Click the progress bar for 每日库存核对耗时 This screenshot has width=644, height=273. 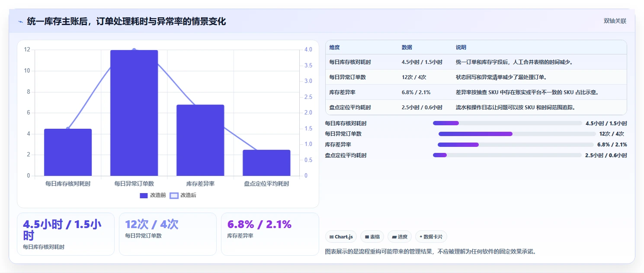(x=507, y=123)
